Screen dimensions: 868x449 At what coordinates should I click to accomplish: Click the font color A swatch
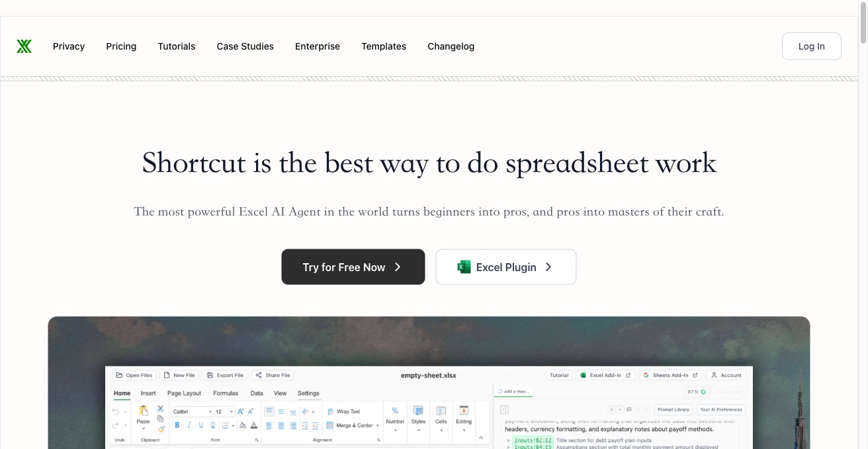(x=254, y=425)
